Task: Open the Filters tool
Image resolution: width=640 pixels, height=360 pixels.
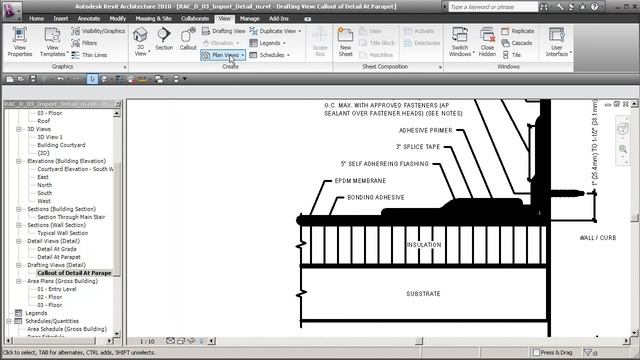Action: [84, 43]
